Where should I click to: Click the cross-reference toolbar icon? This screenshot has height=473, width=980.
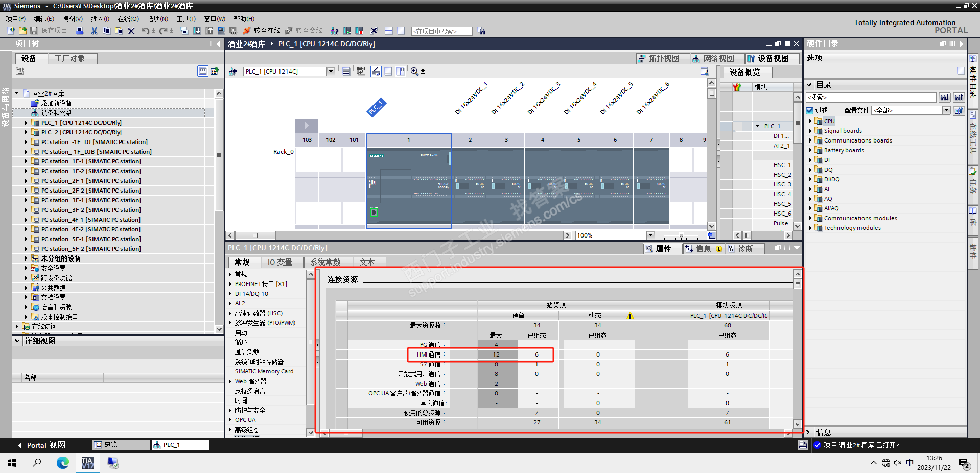click(374, 31)
